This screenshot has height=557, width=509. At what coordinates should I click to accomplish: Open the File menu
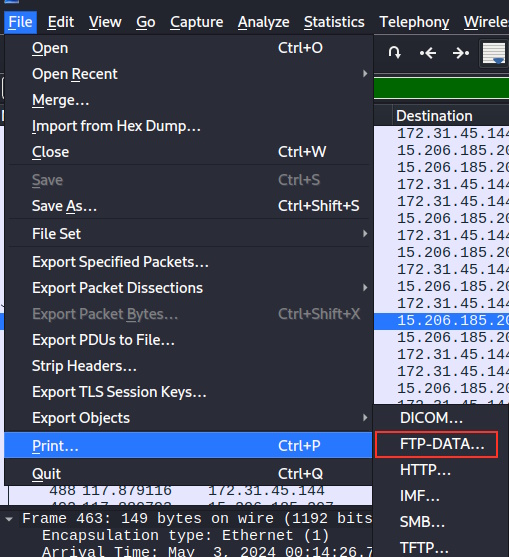[x=20, y=22]
